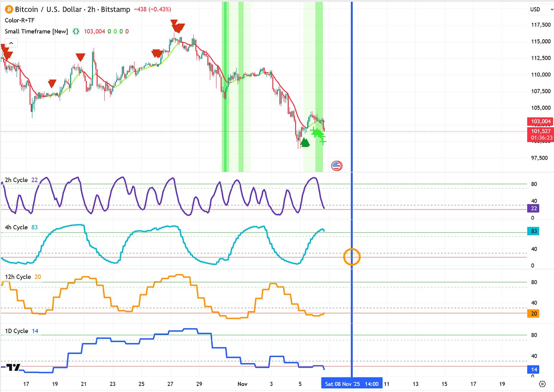Click the 117,500 price axis label

541,25
